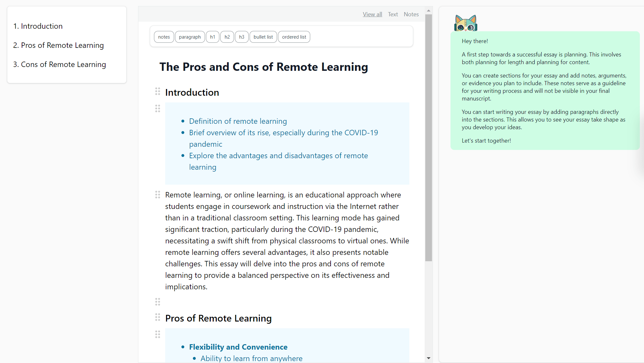Click scrollbar up arrow in editor

428,11
